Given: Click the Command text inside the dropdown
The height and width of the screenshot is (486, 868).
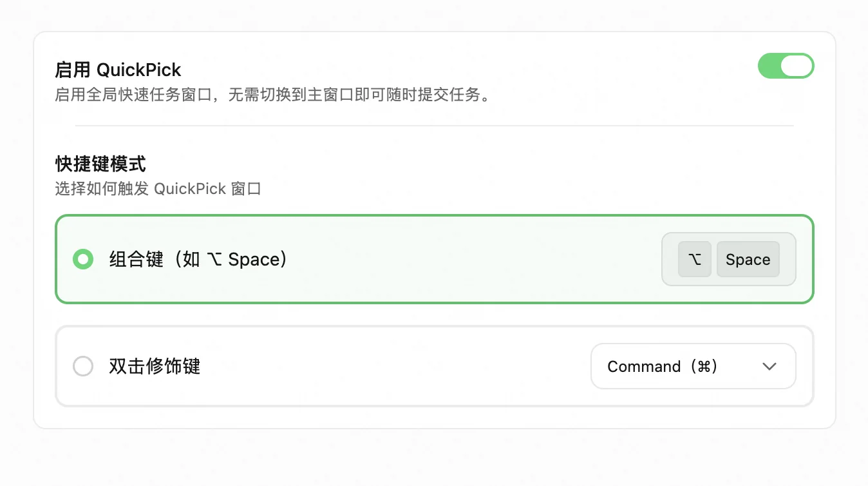Looking at the screenshot, I should click(x=644, y=367).
